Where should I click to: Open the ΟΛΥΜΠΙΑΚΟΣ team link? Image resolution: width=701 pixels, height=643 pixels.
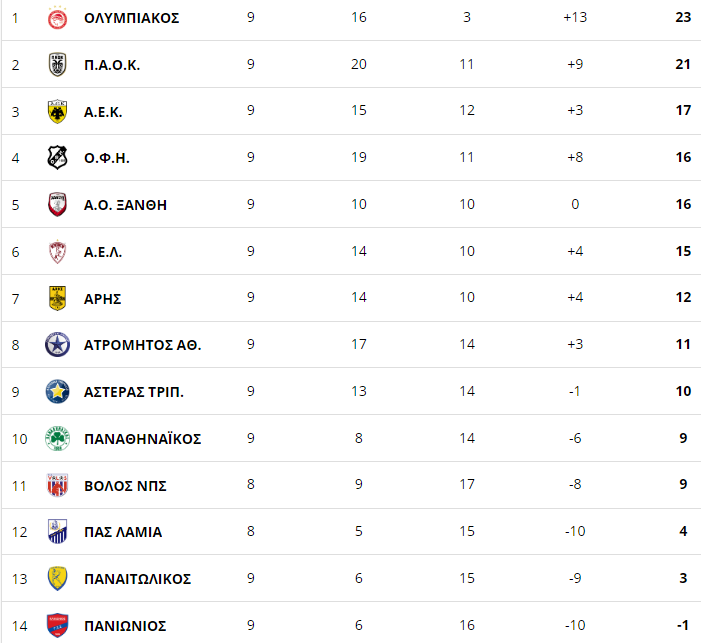point(131,18)
